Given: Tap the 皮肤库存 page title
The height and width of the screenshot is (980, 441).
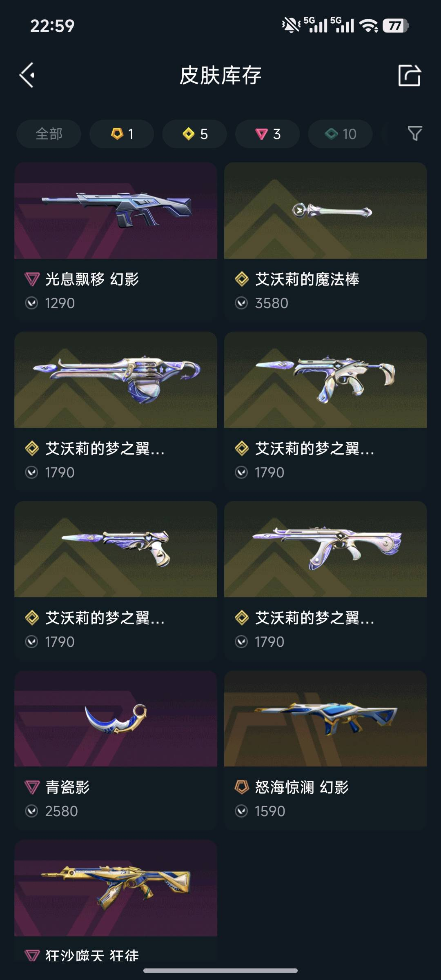Looking at the screenshot, I should (220, 75).
